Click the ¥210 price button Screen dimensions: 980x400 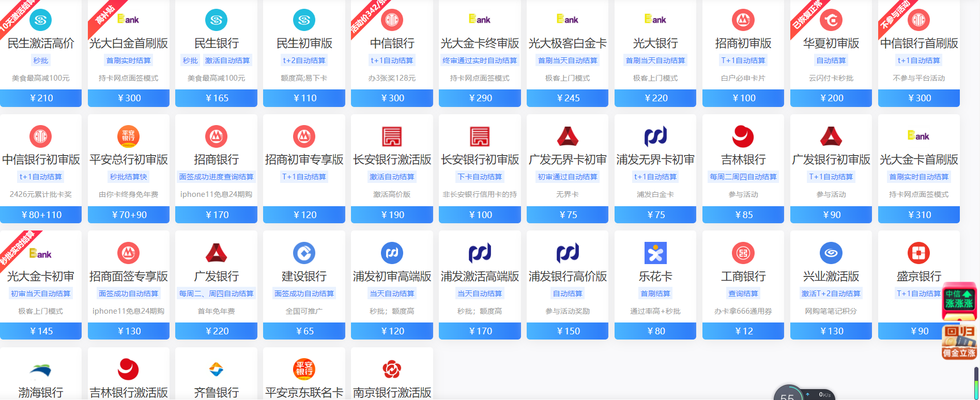coord(41,98)
